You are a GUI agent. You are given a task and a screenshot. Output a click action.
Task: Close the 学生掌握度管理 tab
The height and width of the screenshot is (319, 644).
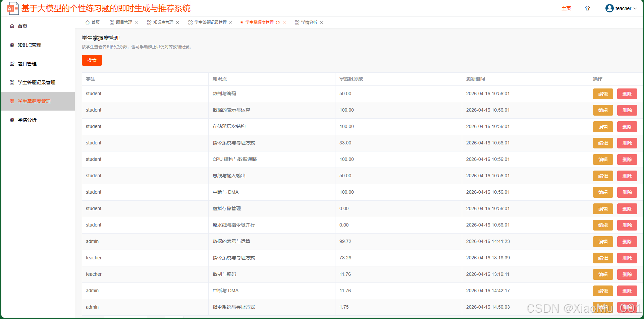(x=284, y=22)
